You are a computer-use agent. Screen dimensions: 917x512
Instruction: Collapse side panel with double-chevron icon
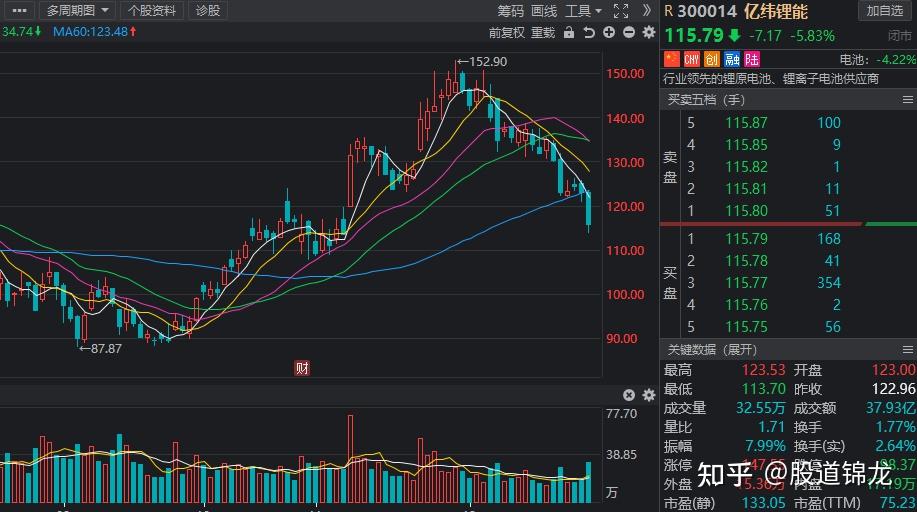pos(646,10)
